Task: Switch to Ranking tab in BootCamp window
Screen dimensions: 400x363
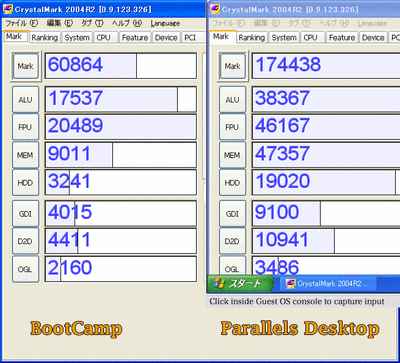Action: click(45, 38)
